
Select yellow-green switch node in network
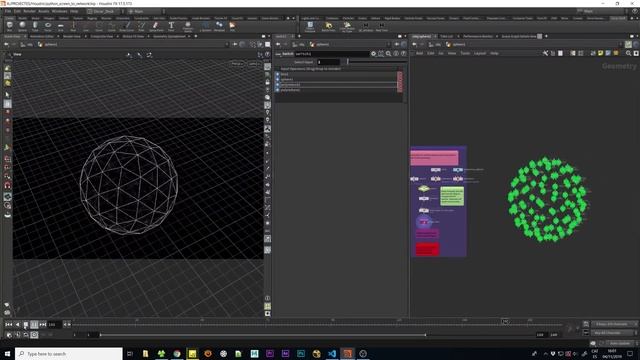424,189
